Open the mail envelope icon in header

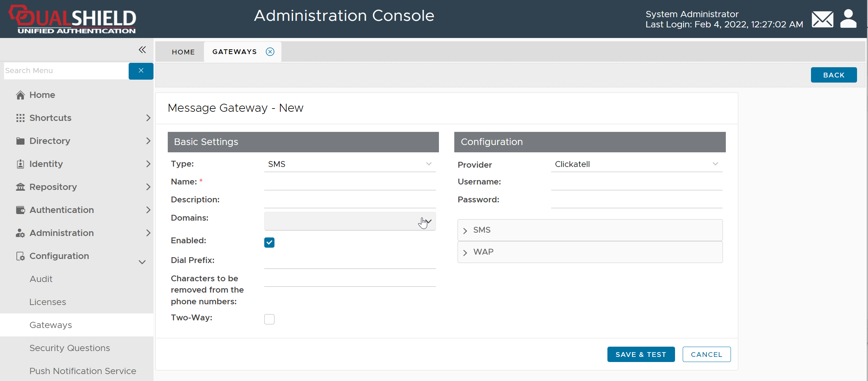click(x=822, y=19)
